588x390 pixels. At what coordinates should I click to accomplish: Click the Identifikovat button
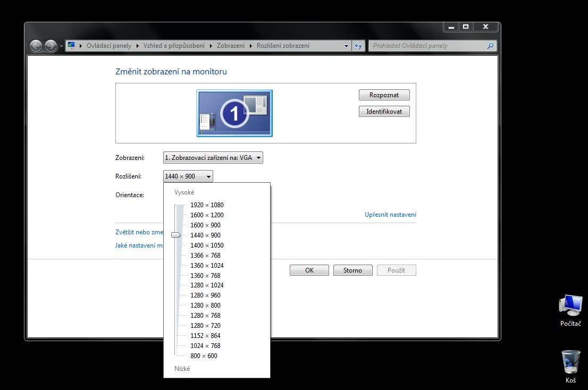384,111
